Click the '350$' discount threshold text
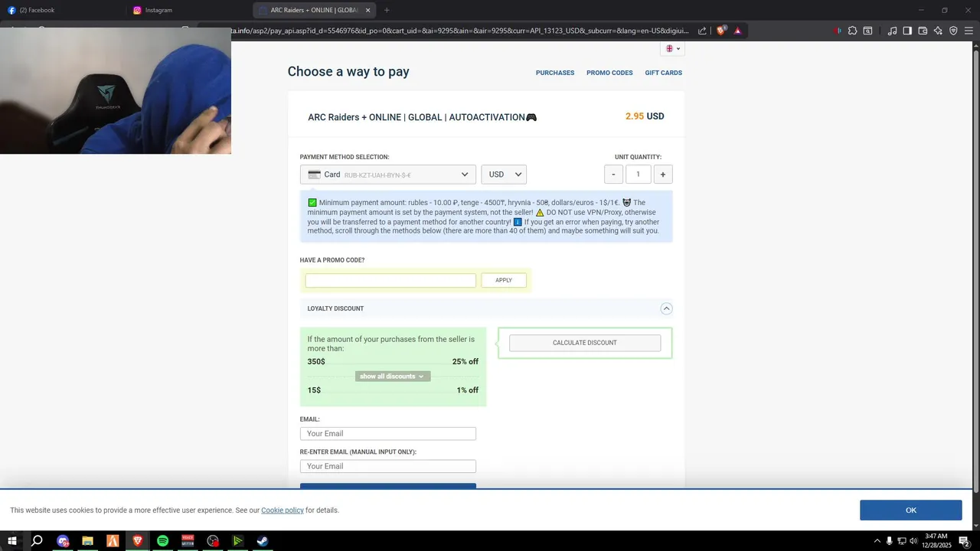Image resolution: width=980 pixels, height=551 pixels. [316, 361]
